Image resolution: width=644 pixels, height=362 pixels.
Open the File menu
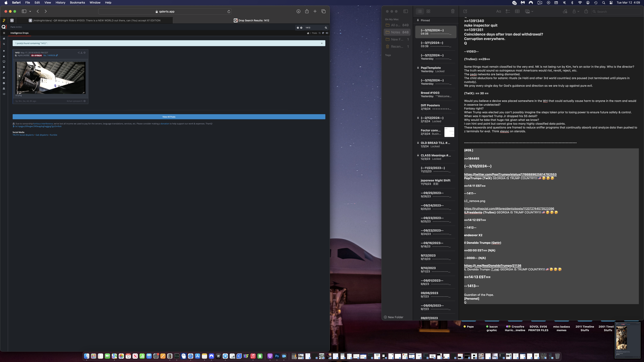pyautogui.click(x=28, y=2)
